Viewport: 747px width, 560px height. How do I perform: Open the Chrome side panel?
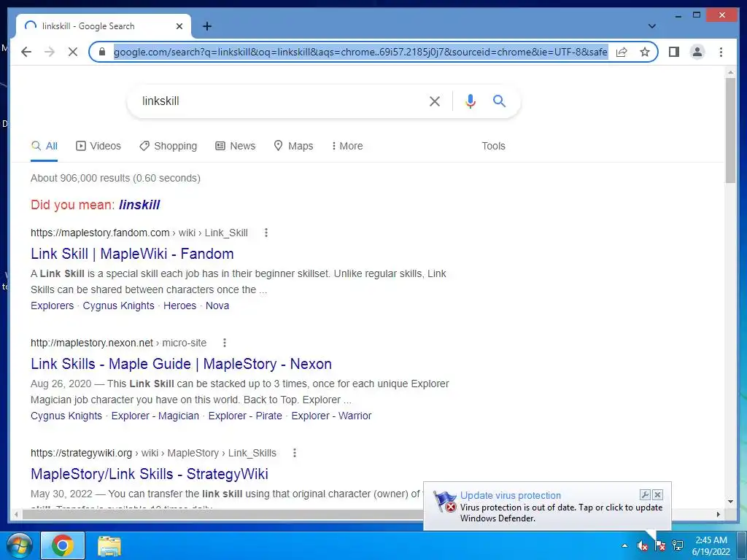point(673,52)
